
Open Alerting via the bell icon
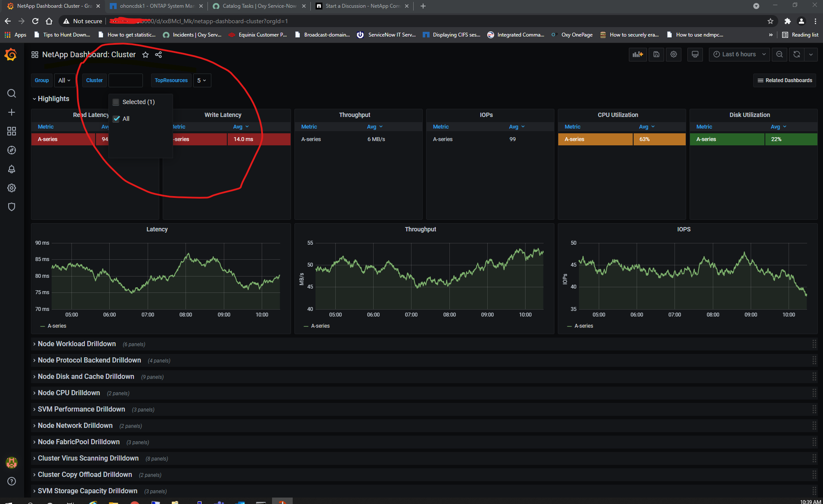(11, 169)
